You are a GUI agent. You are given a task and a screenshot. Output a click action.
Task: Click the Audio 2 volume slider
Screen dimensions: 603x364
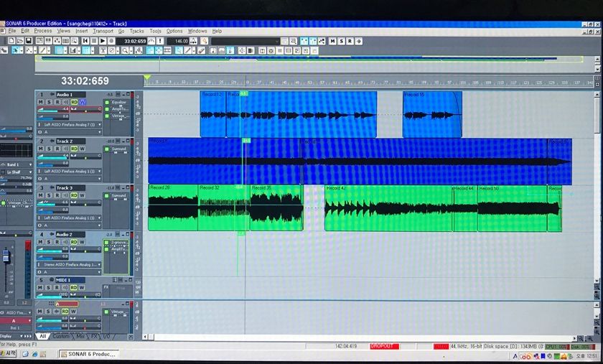(53, 250)
